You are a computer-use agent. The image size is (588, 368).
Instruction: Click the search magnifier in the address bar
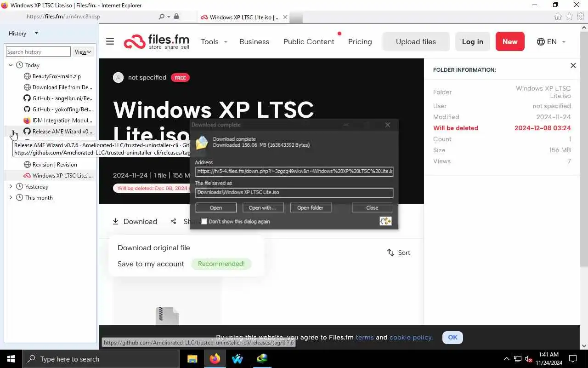coord(162,17)
